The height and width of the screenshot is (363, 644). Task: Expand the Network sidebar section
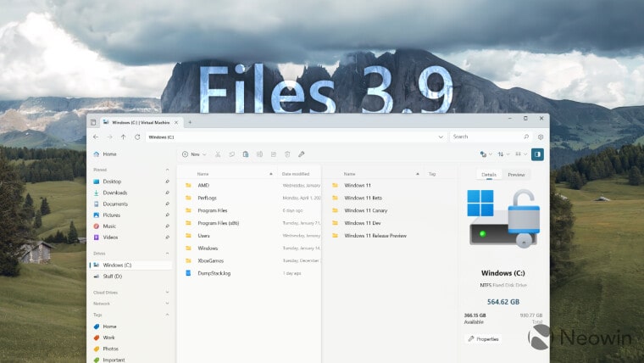tap(167, 304)
